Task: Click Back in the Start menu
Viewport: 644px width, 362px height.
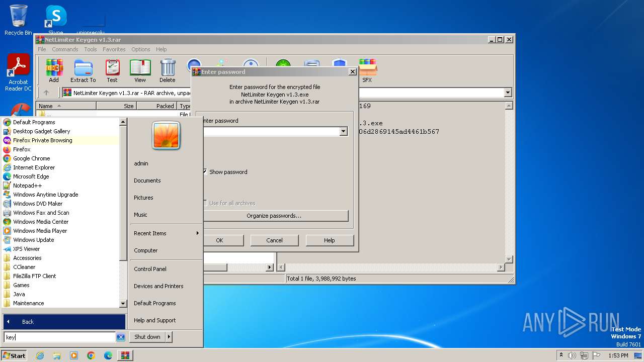Action: [64, 322]
